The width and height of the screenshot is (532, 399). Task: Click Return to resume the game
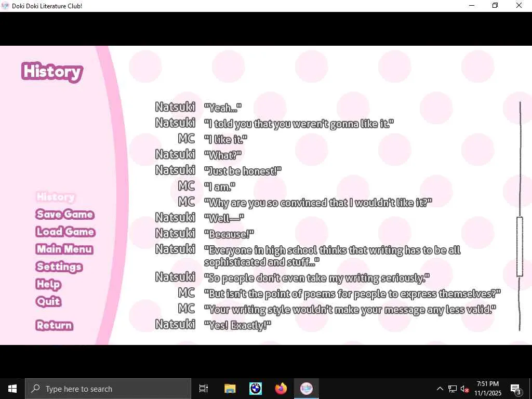(54, 325)
